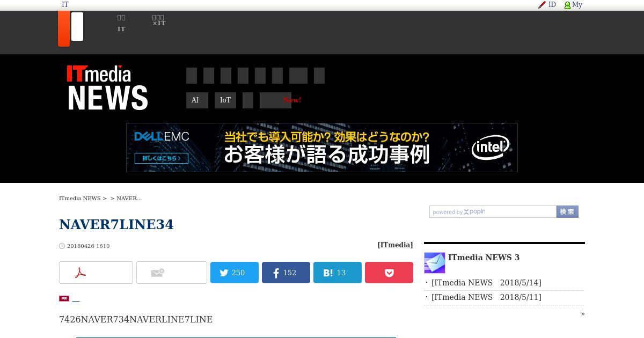644x338 pixels.
Task: Click the NAVER... breadcrumb entry
Action: click(x=129, y=199)
